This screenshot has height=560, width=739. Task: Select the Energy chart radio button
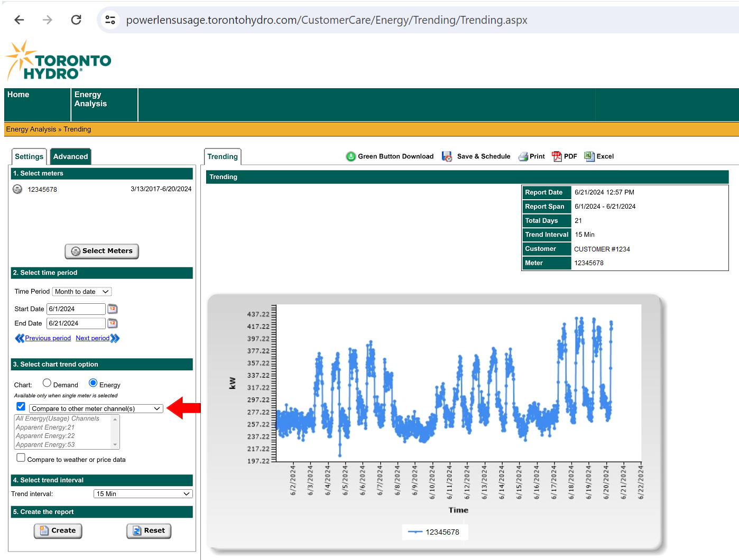93,384
